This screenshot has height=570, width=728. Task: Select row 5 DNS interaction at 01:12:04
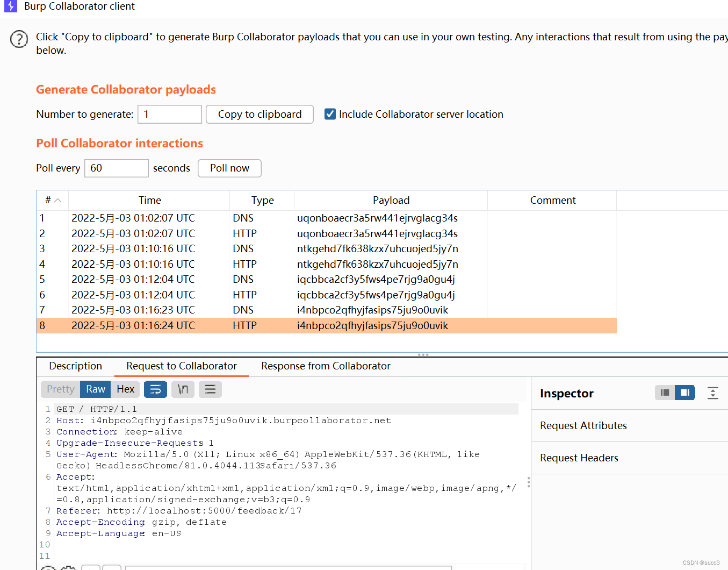pyautogui.click(x=327, y=279)
